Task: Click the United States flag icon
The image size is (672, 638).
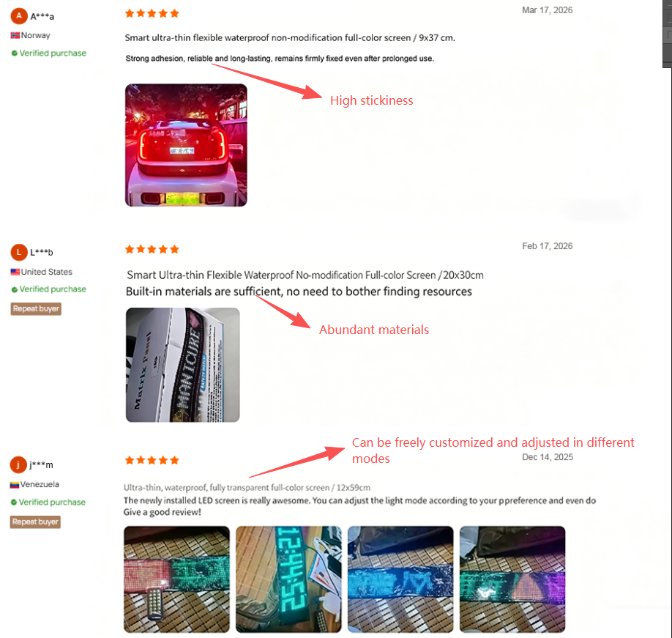Action: pos(15,272)
